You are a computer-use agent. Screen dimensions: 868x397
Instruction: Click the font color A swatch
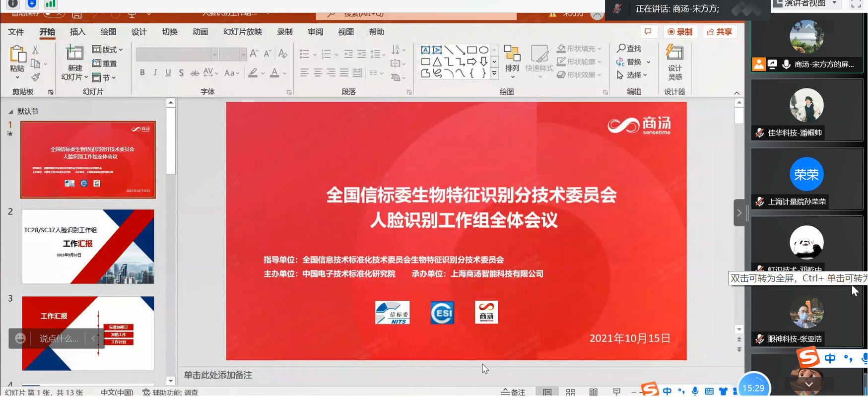point(274,73)
